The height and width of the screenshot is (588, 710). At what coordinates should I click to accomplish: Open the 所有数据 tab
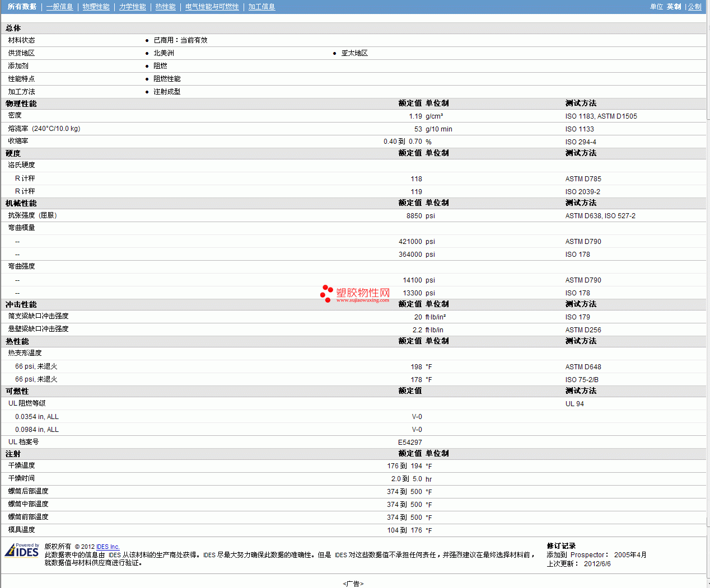pyautogui.click(x=22, y=7)
